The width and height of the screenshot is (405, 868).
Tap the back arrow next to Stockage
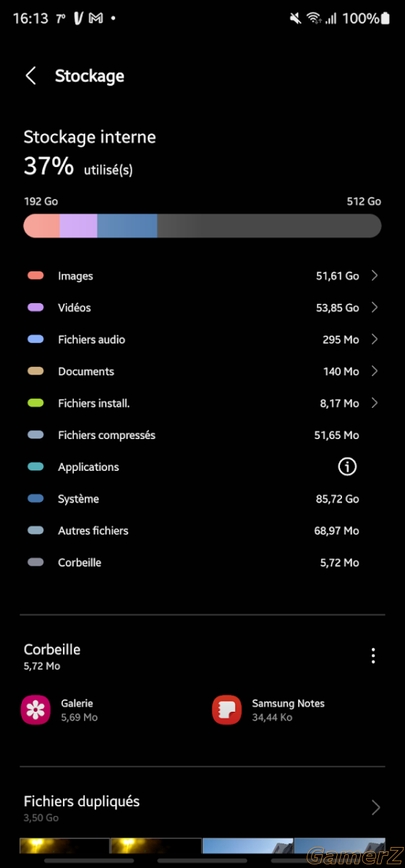click(x=30, y=76)
